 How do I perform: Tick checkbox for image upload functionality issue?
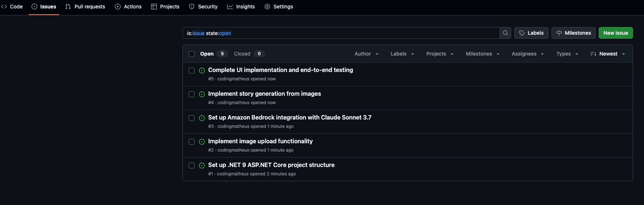click(192, 142)
